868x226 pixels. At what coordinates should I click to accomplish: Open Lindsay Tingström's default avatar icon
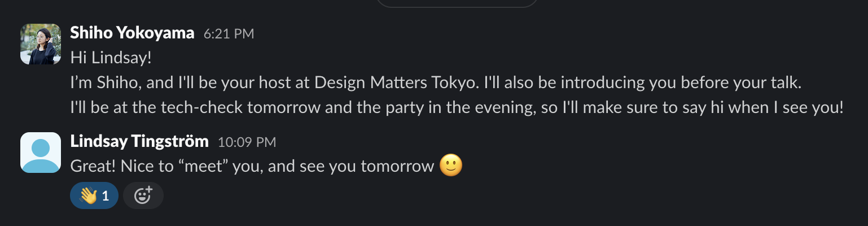[x=40, y=153]
